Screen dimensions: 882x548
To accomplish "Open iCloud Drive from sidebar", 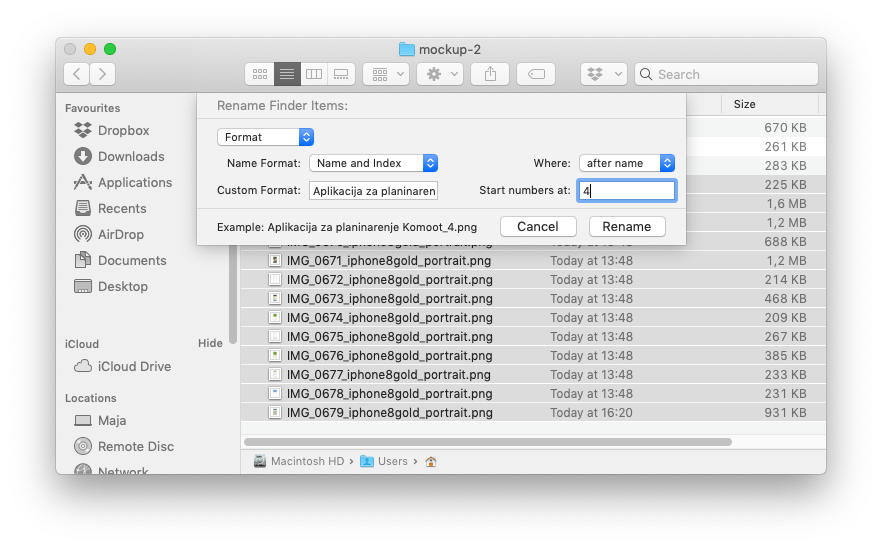I will point(134,366).
